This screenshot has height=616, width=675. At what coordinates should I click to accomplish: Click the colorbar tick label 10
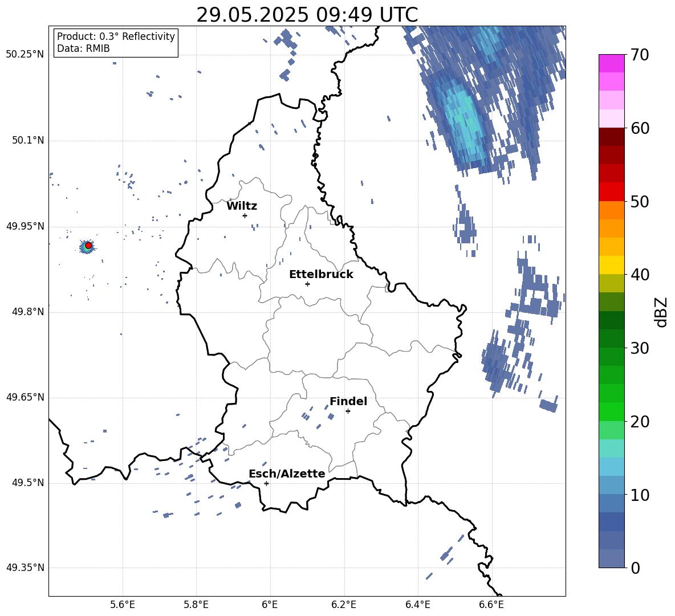640,495
